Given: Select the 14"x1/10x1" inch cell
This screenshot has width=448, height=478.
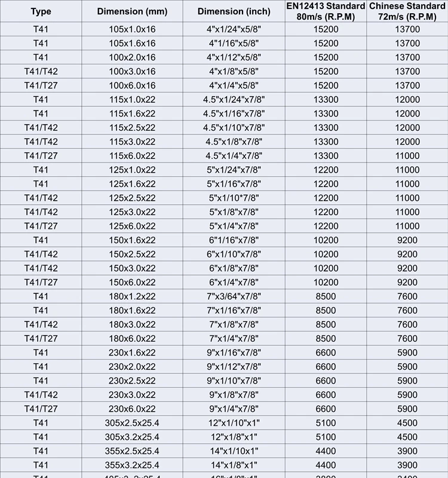Looking at the screenshot, I should (234, 451).
